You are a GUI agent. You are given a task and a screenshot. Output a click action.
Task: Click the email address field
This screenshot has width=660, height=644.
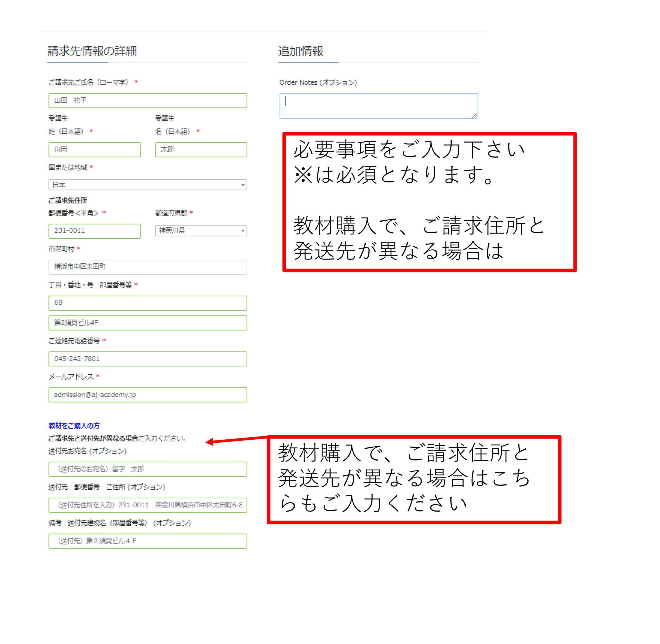pos(147,395)
